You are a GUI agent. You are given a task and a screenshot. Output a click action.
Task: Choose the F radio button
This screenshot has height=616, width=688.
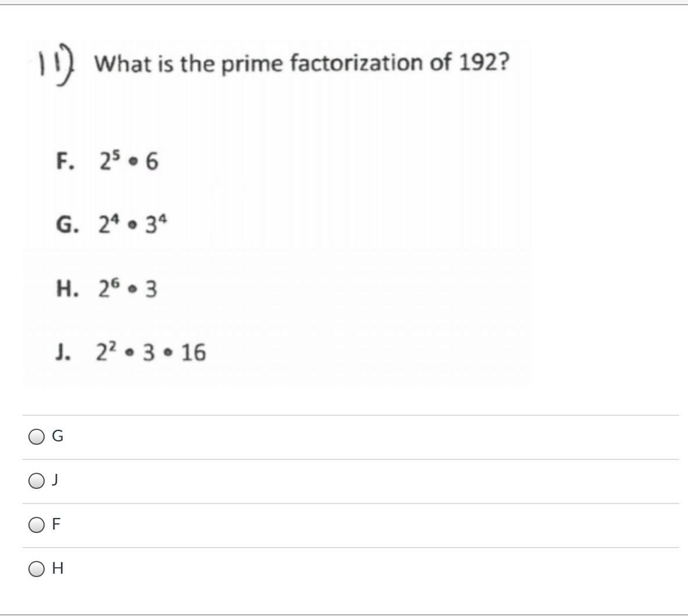[x=37, y=524]
